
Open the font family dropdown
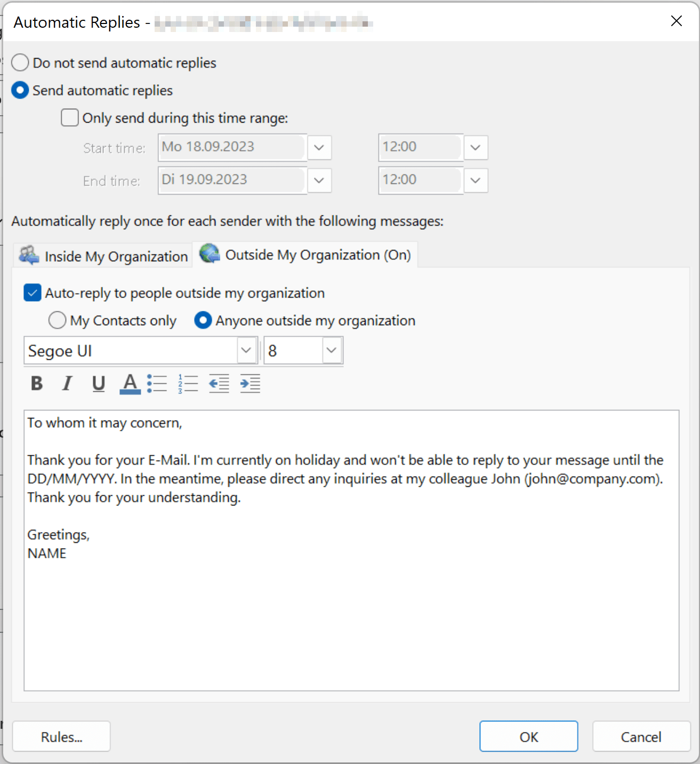[246, 350]
